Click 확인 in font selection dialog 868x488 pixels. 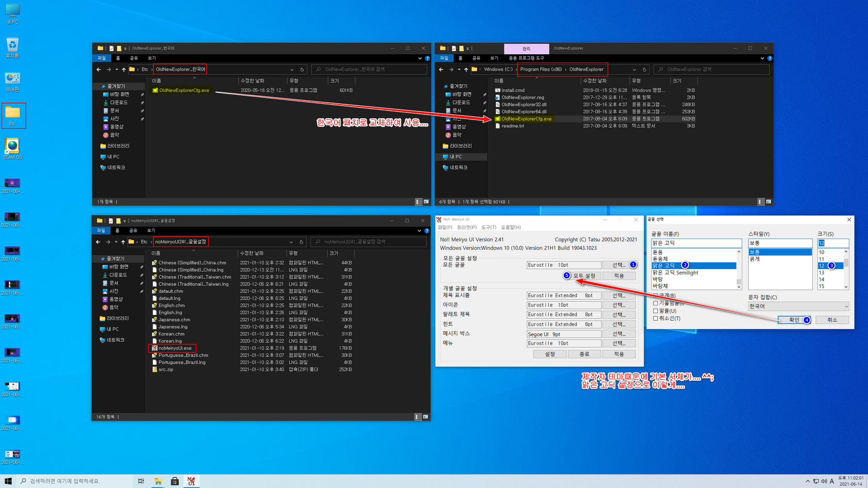pyautogui.click(x=794, y=320)
